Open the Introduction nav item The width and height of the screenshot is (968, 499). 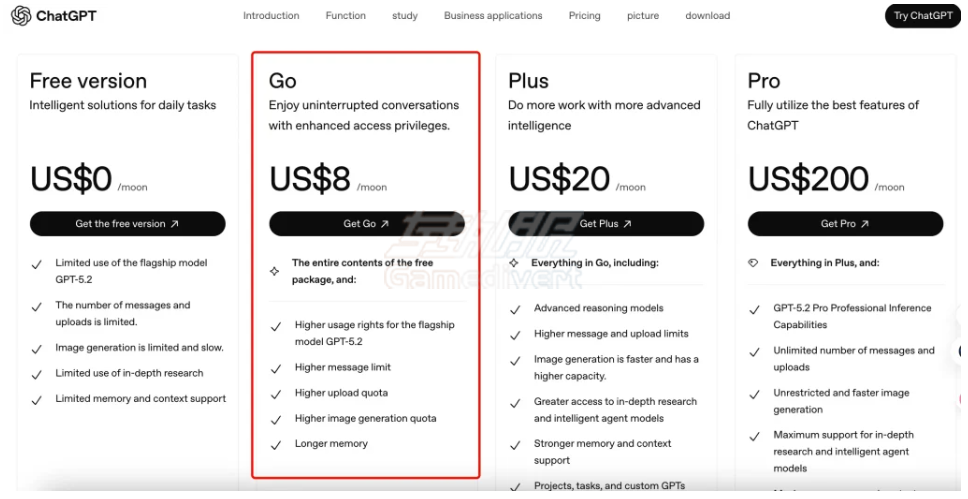(271, 16)
